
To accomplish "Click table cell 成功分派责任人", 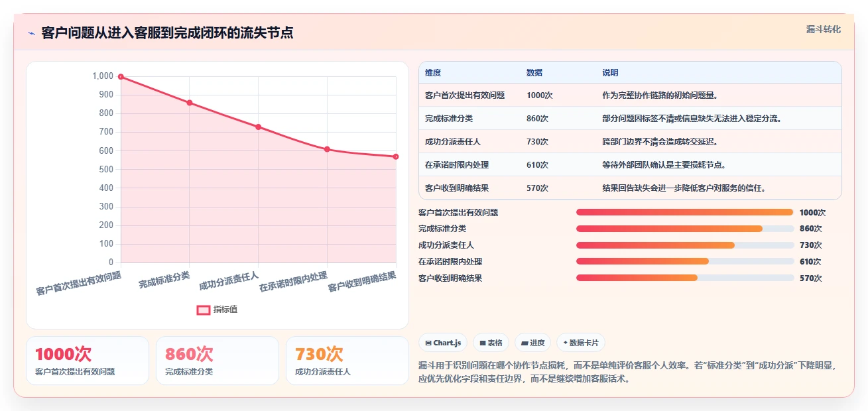I will click(453, 142).
